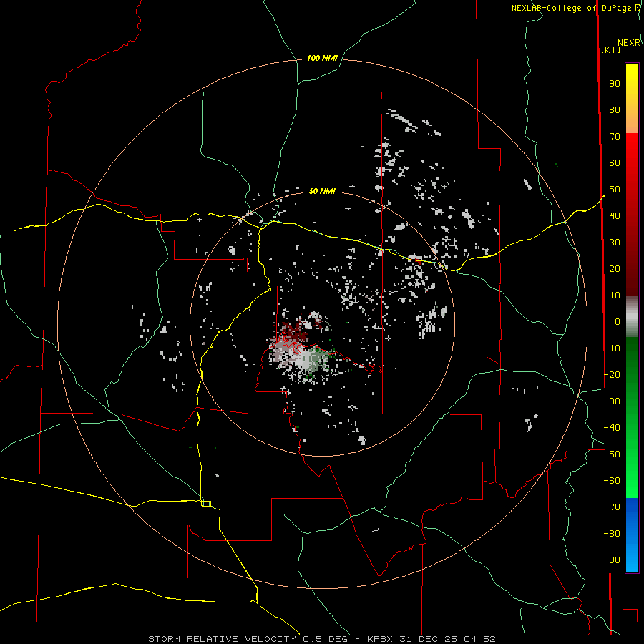The image size is (644, 644).
Task: Select the -40 value on the velocity scale
Action: [x=612, y=428]
